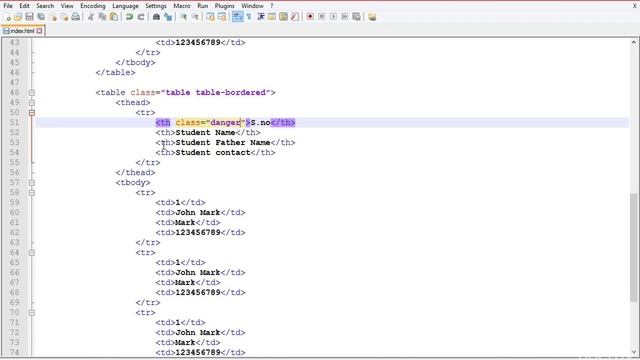Click the menu-bar X close-document button
Viewport: 640px width, 360px height.
(x=635, y=6)
